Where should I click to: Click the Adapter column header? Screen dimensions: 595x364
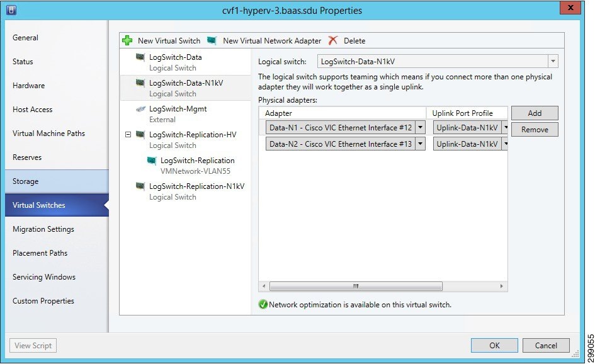[343, 113]
